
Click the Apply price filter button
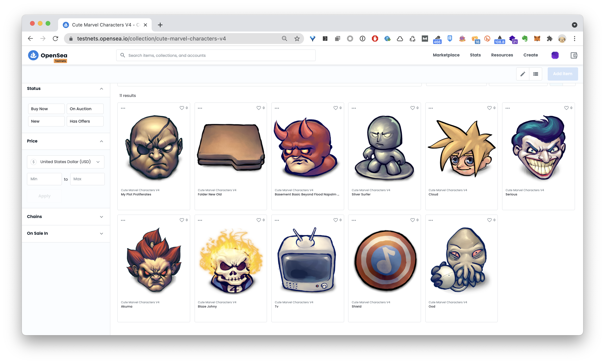(x=44, y=196)
